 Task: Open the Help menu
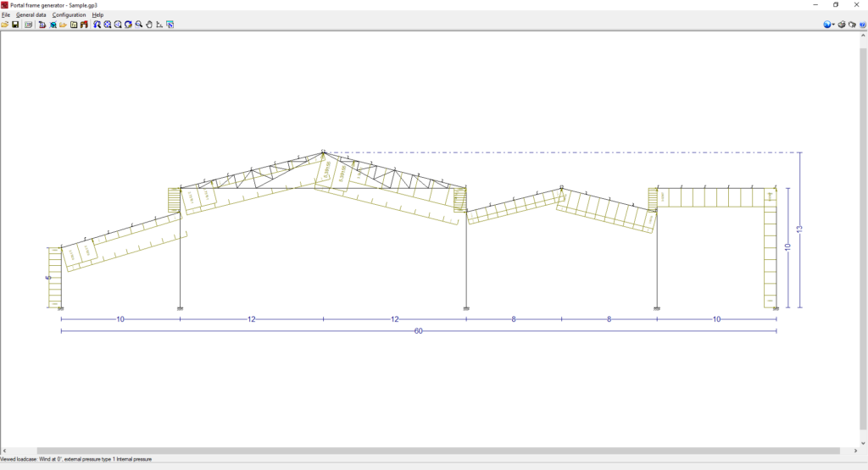98,15
